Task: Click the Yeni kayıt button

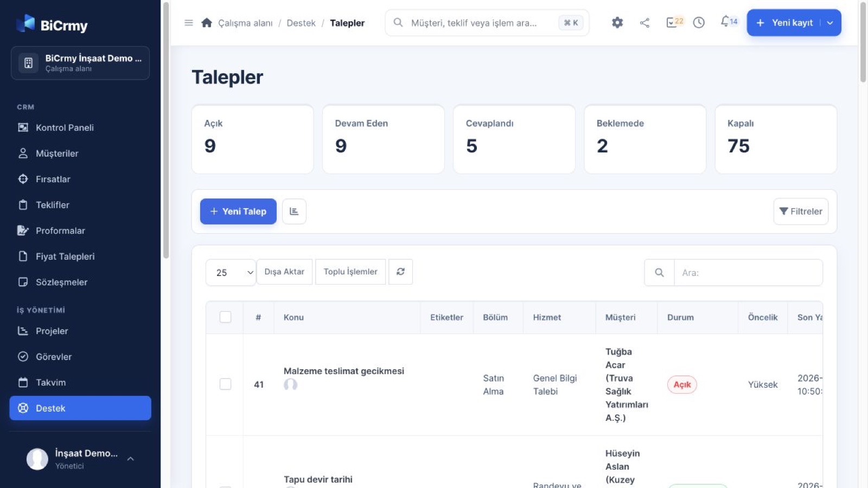Action: 786,23
